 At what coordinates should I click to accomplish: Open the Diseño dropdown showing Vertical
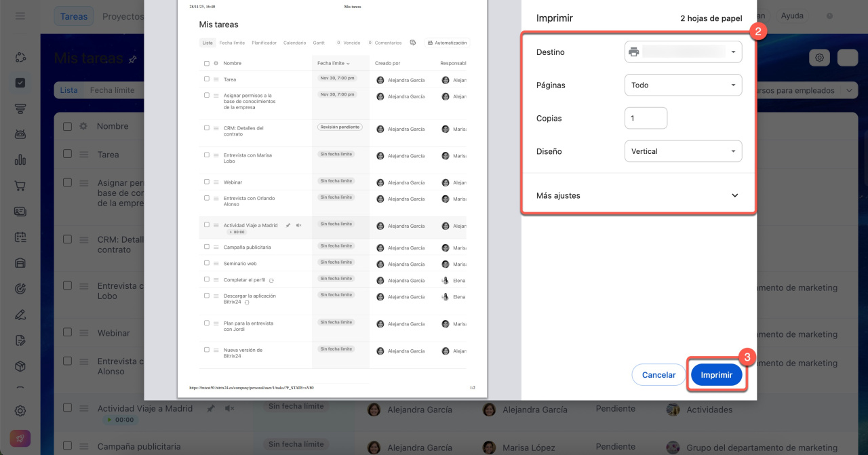tap(683, 151)
